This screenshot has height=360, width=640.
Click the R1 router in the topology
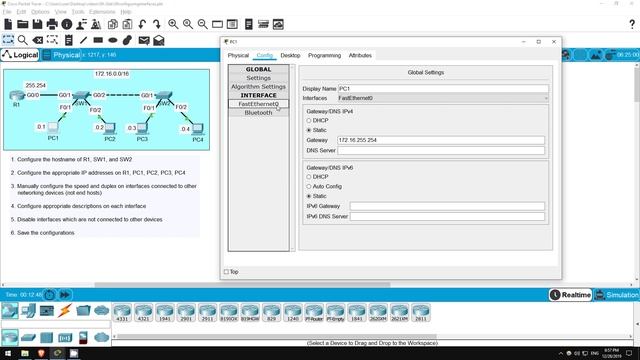17,96
